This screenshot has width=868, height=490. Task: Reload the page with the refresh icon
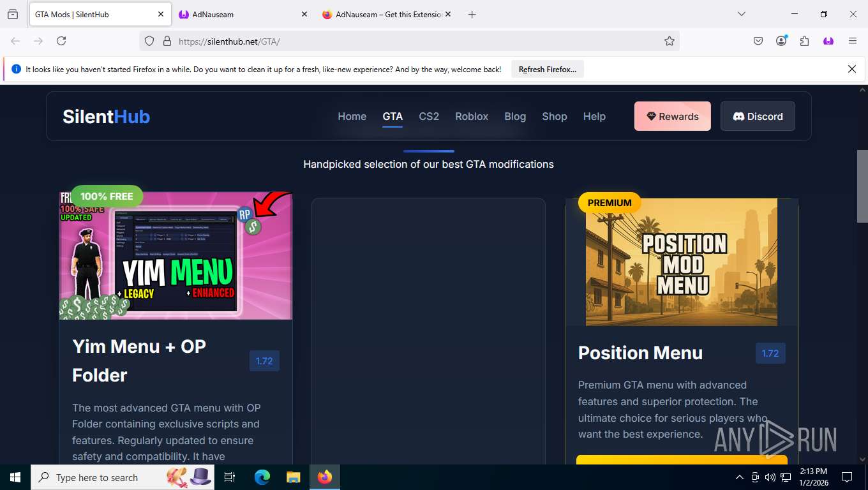(61, 41)
